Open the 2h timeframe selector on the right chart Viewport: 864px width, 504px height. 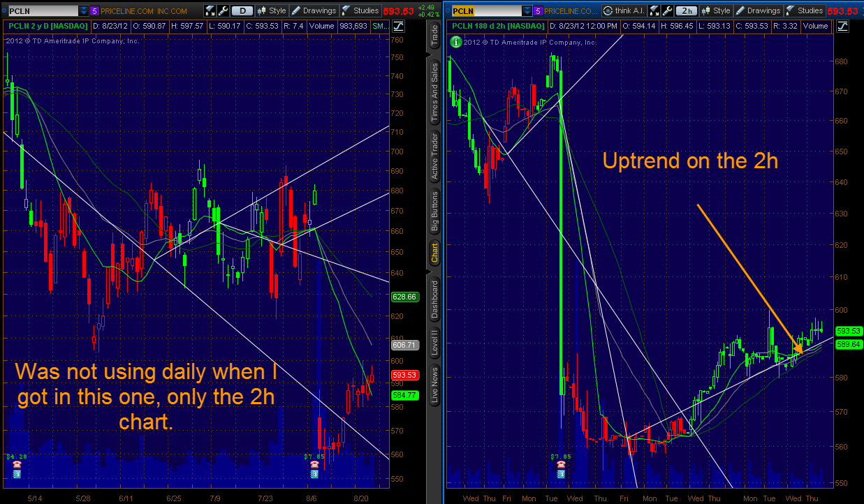tap(687, 10)
